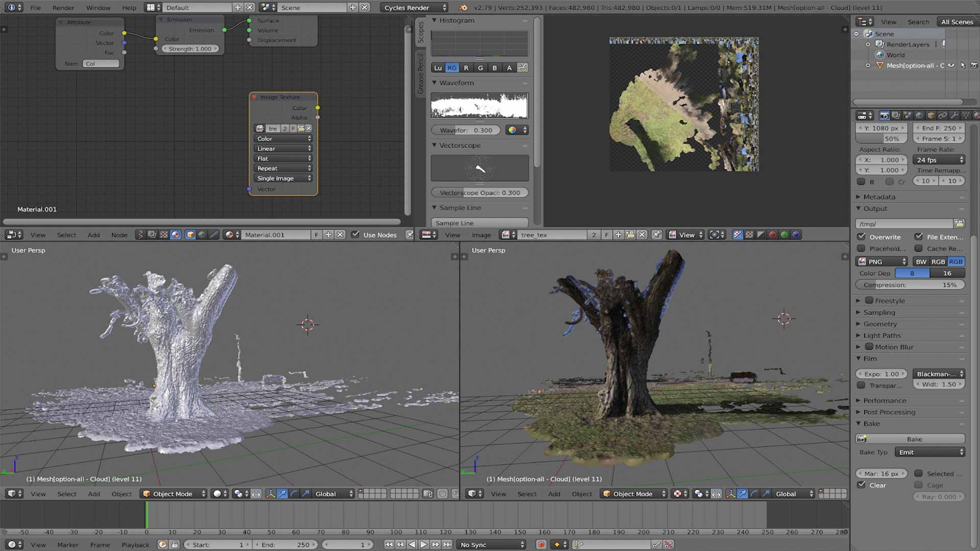The height and width of the screenshot is (551, 980).
Task: Disable the Overwrite option in Output panel
Action: (x=862, y=237)
